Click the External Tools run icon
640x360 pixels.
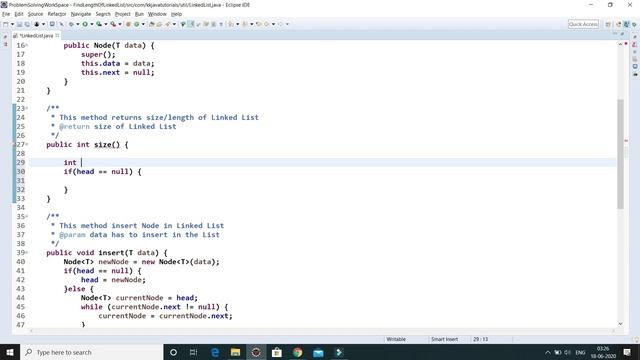(113, 24)
